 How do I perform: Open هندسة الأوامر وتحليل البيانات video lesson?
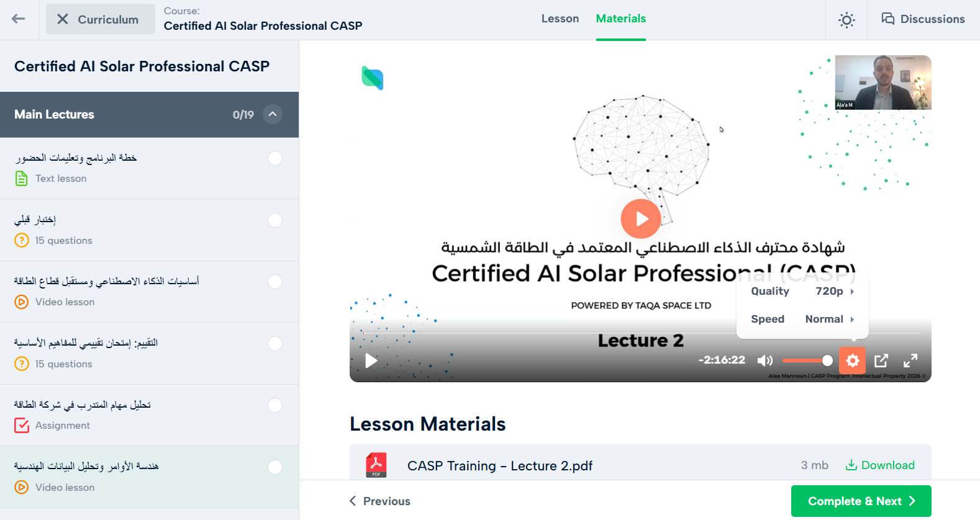149,477
